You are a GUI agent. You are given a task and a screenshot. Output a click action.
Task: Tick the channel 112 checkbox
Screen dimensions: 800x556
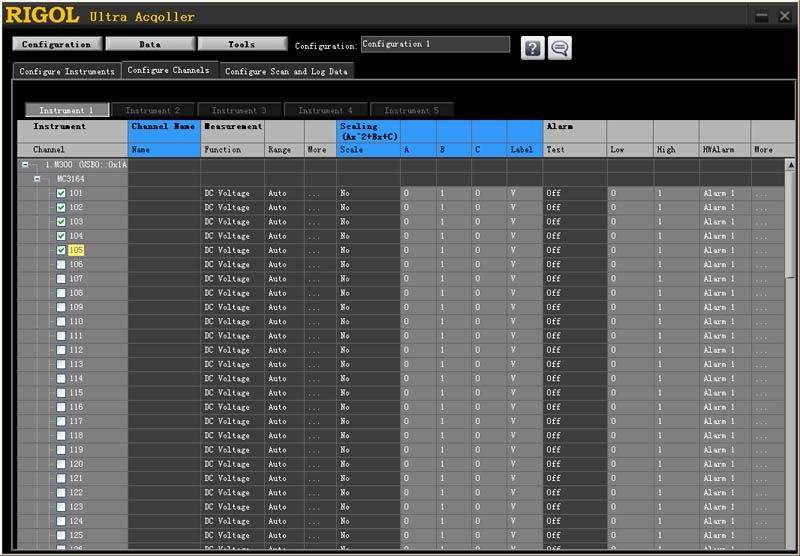(x=61, y=350)
